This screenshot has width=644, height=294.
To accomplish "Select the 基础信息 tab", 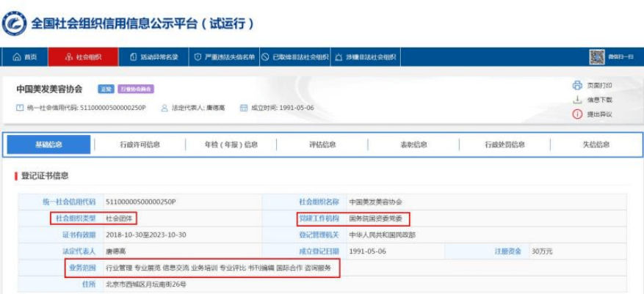I will pos(49,144).
